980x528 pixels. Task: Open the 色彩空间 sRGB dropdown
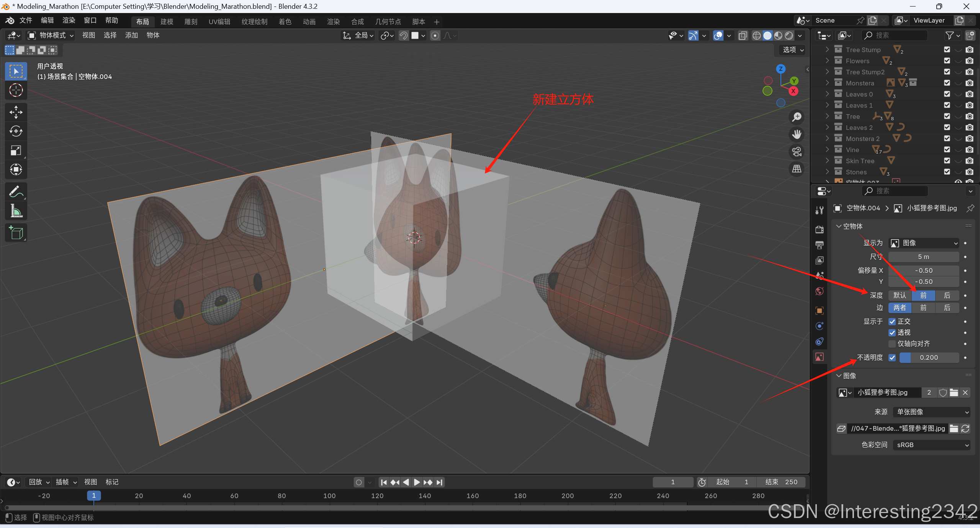pyautogui.click(x=932, y=445)
